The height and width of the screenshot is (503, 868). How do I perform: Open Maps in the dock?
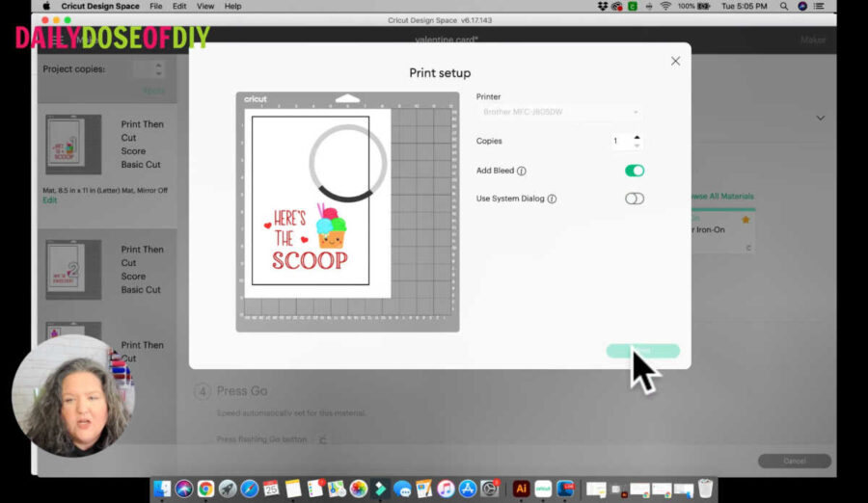(337, 489)
